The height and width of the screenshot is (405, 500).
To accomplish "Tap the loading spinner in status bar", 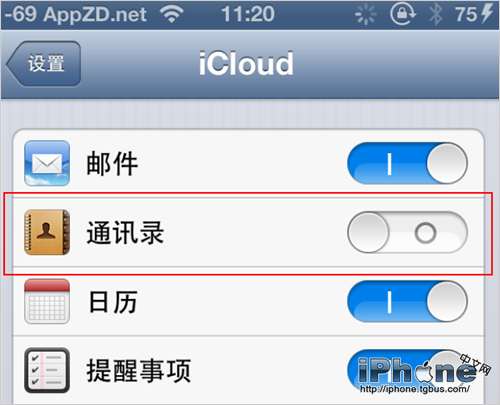I will click(x=365, y=15).
